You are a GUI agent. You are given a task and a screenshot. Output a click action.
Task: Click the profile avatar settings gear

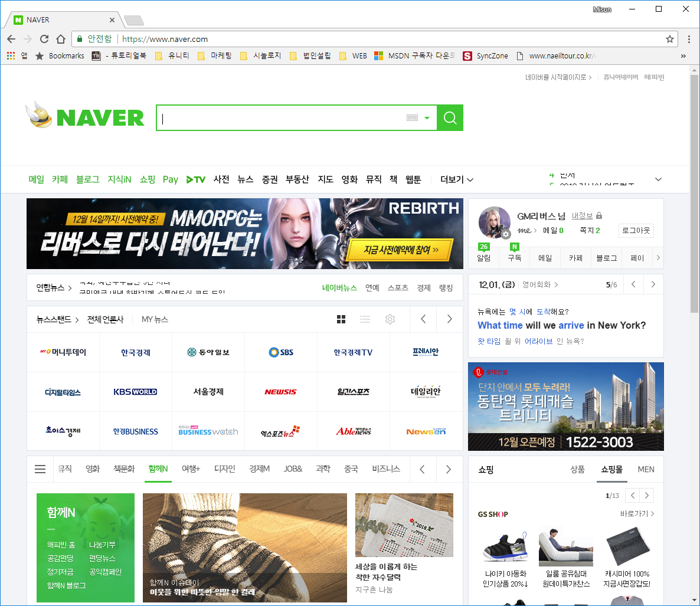click(505, 234)
